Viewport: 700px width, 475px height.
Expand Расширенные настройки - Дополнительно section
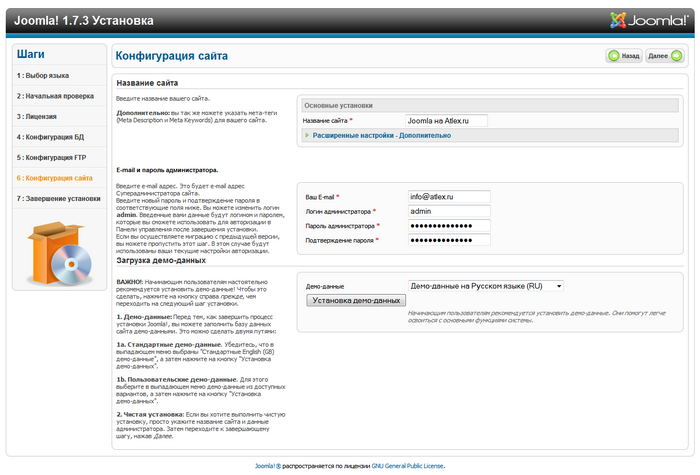(x=381, y=135)
